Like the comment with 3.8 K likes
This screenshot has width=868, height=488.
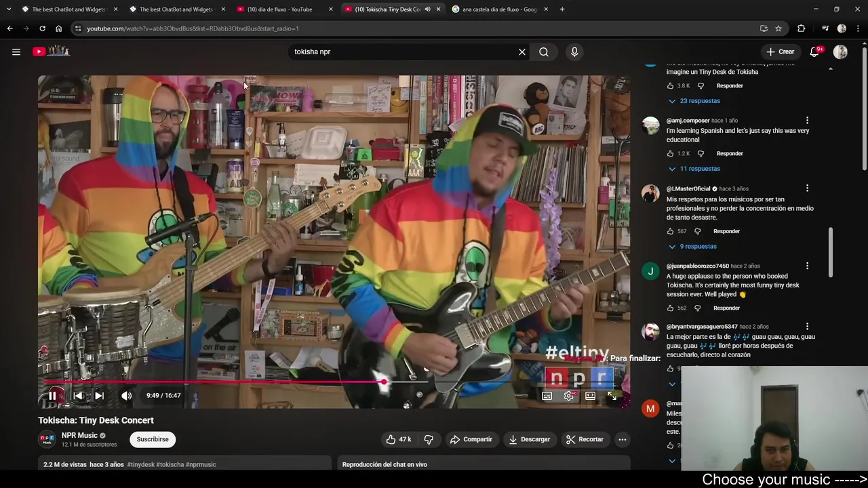pyautogui.click(x=670, y=86)
